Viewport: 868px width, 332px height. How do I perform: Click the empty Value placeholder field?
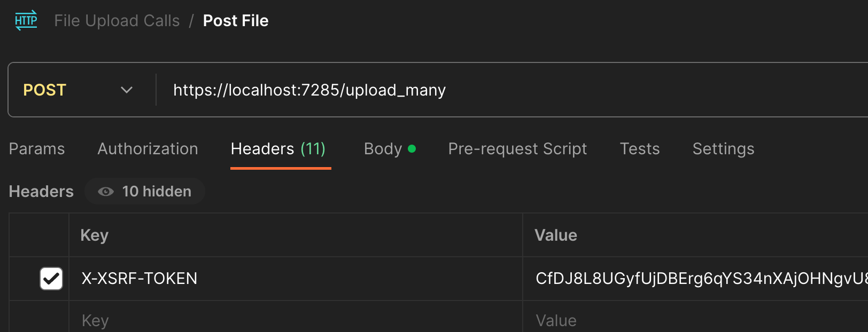pos(695,320)
